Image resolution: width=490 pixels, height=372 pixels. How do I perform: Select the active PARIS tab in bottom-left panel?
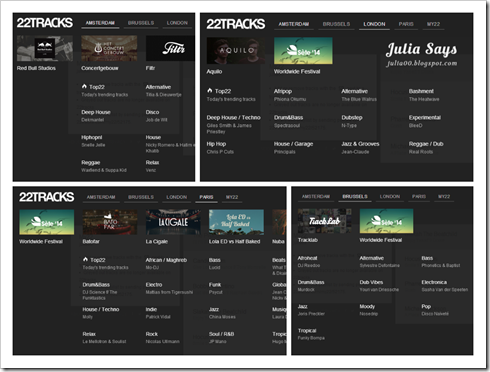[x=206, y=197]
